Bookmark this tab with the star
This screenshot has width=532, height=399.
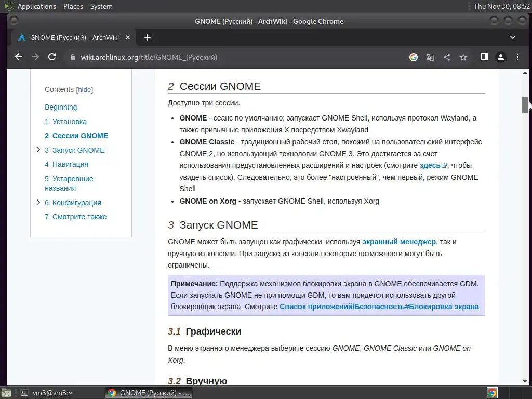click(x=463, y=57)
